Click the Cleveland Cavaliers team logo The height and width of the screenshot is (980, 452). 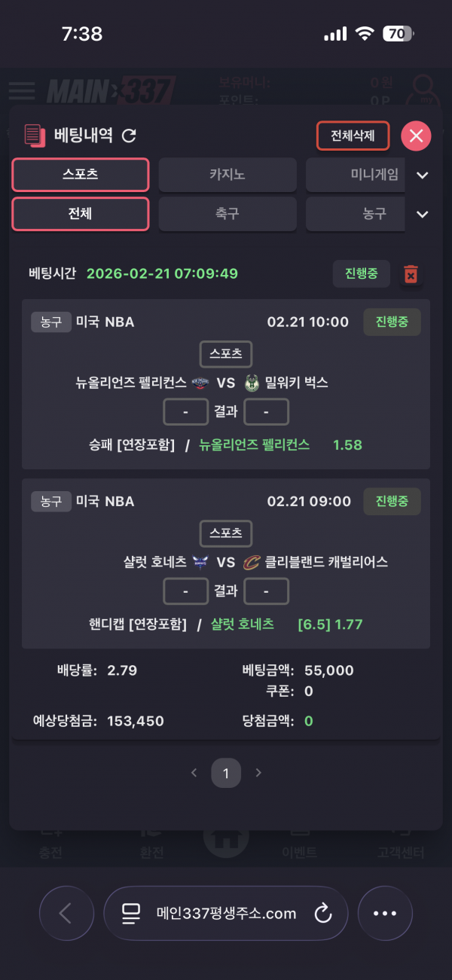[x=251, y=562]
